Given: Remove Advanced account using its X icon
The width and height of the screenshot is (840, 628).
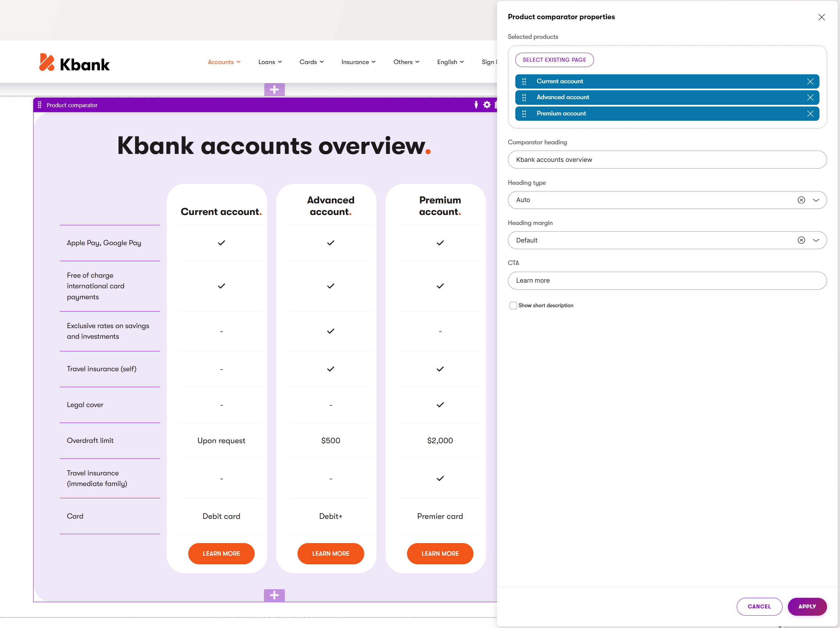Looking at the screenshot, I should [x=810, y=97].
